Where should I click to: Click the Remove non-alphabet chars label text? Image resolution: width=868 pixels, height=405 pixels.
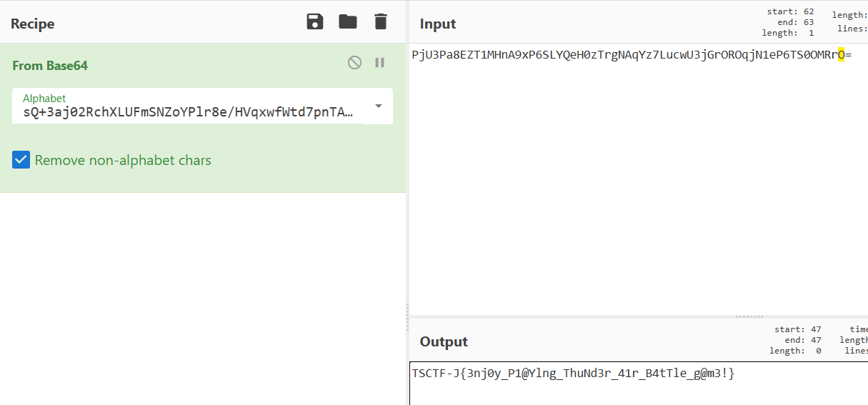pyautogui.click(x=123, y=160)
